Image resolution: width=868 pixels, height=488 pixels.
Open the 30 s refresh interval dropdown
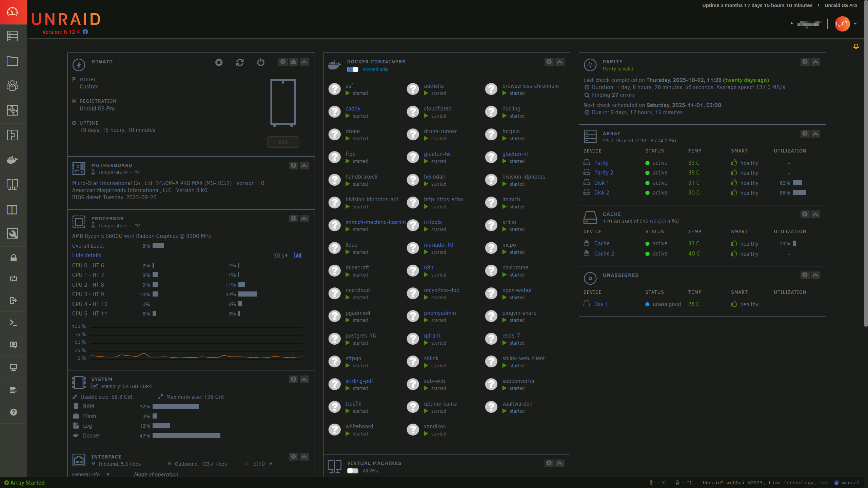[280, 256]
